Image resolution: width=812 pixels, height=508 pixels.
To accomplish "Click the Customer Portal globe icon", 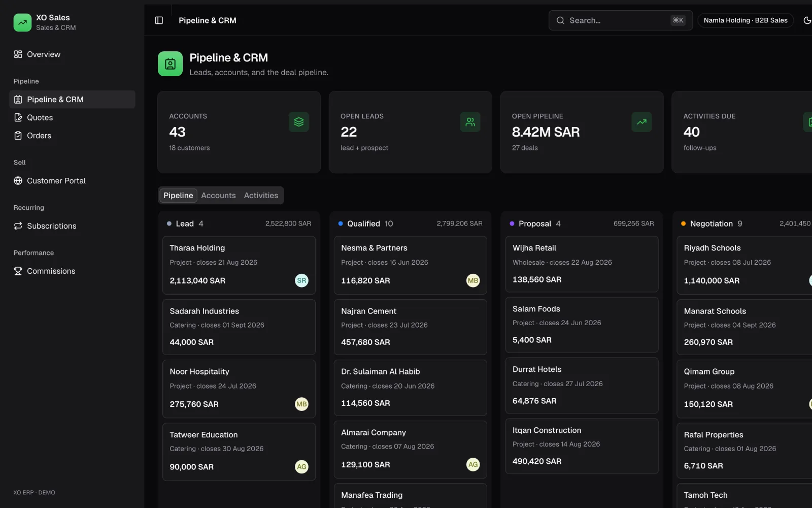I will [18, 181].
